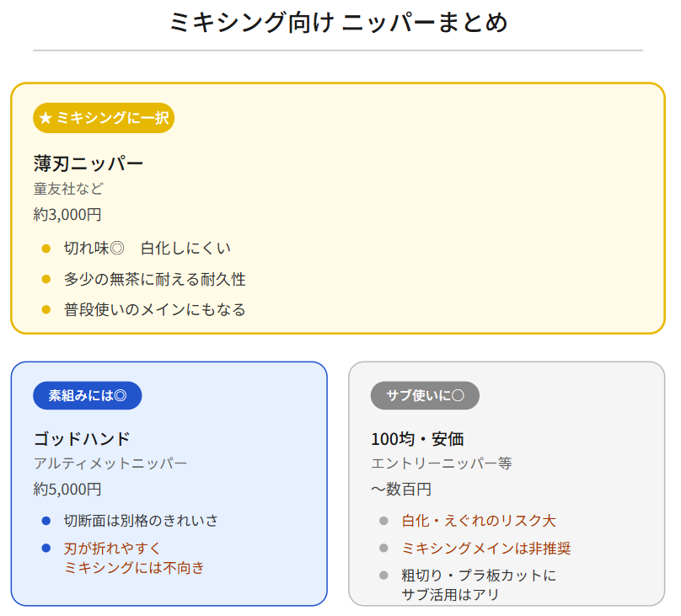Click the blue bullet beside 切断面は別格のきれいさ
The image size is (681, 616).
47,521
